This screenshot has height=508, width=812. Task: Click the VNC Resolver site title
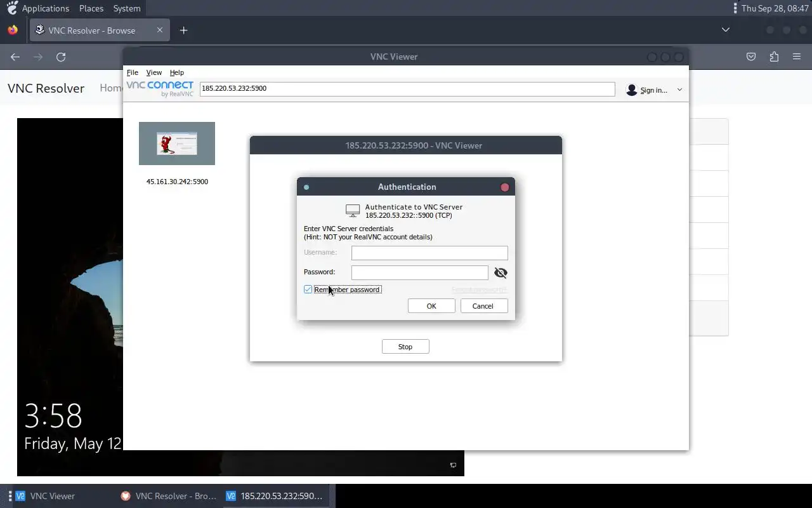pos(46,88)
